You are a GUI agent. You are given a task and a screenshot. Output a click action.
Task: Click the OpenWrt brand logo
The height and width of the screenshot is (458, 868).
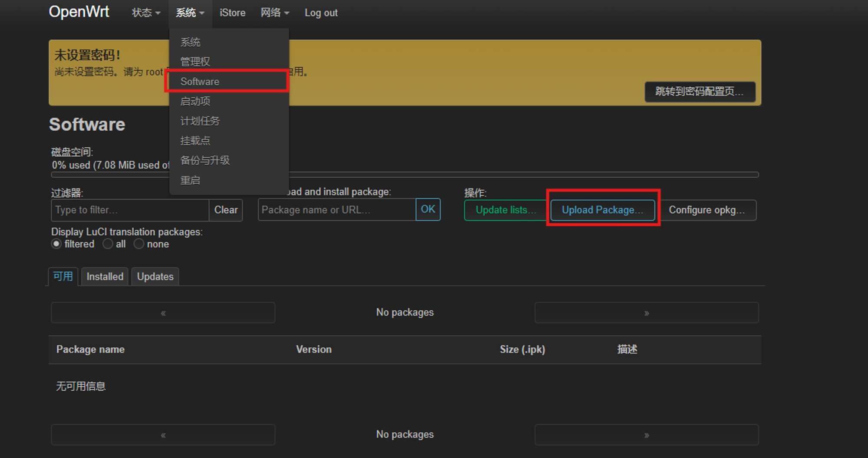click(79, 12)
